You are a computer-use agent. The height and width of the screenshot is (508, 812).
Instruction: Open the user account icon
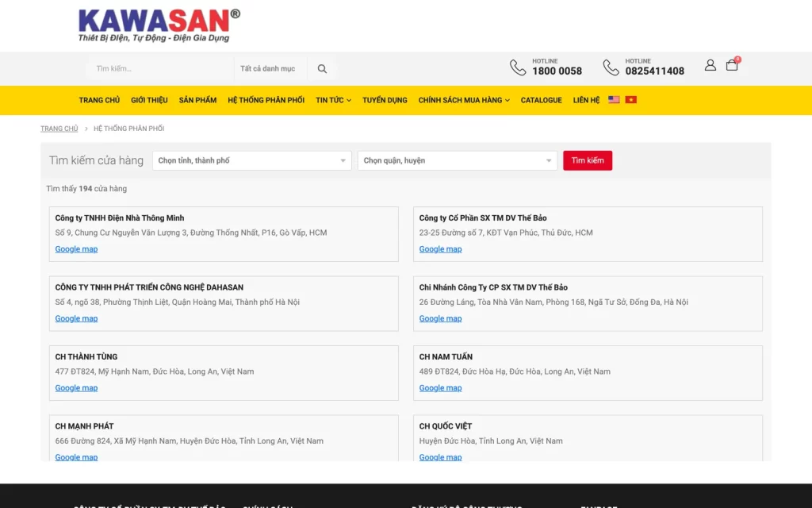pyautogui.click(x=710, y=65)
